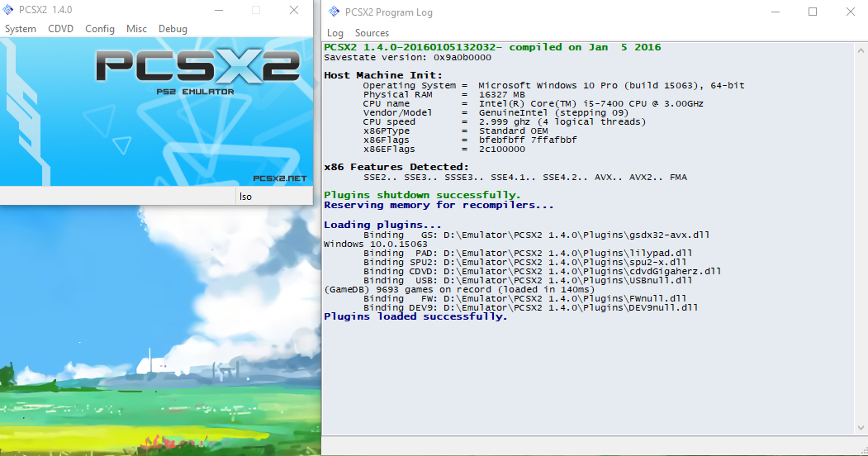
Task: Click the PCSX2 Program Log title icon
Action: [x=334, y=12]
